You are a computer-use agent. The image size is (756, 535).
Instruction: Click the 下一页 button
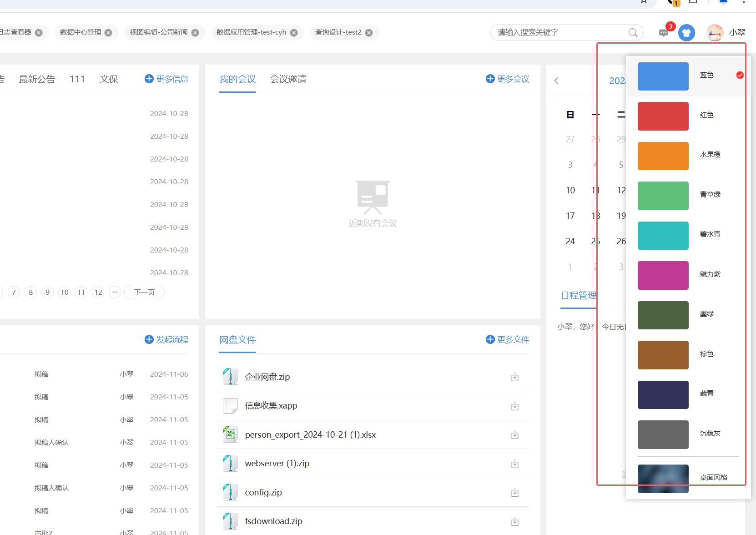tap(144, 292)
